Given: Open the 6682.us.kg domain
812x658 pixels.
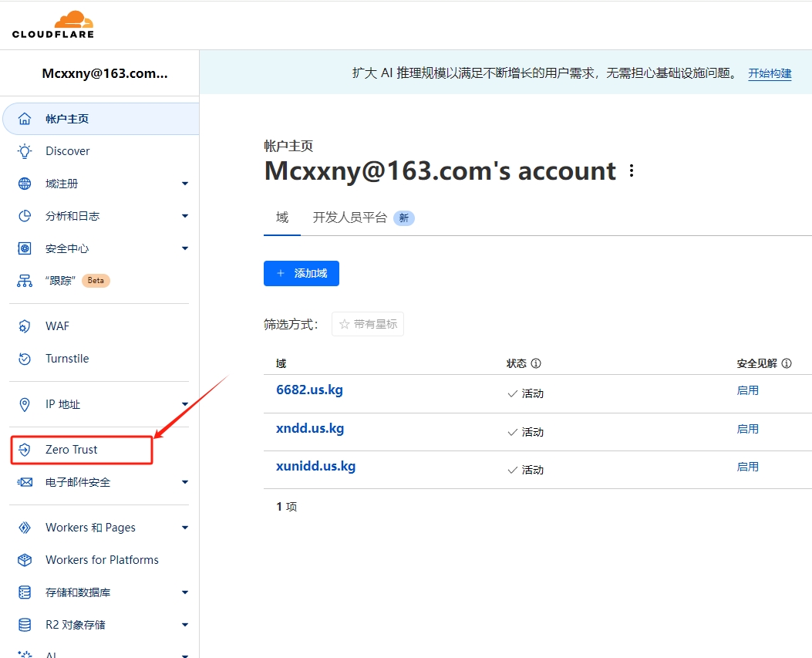Looking at the screenshot, I should pos(310,390).
